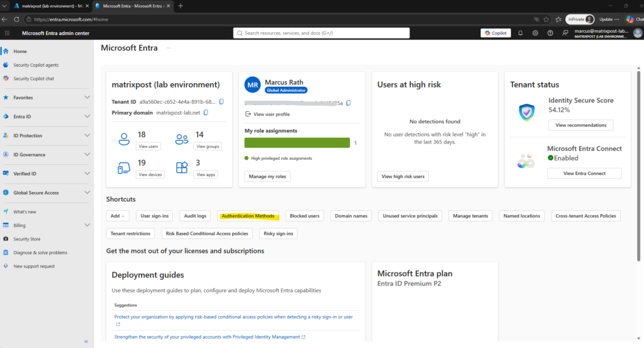Screen dimensions: 644x348
Task: Open the settings gear icon
Action: (535, 33)
